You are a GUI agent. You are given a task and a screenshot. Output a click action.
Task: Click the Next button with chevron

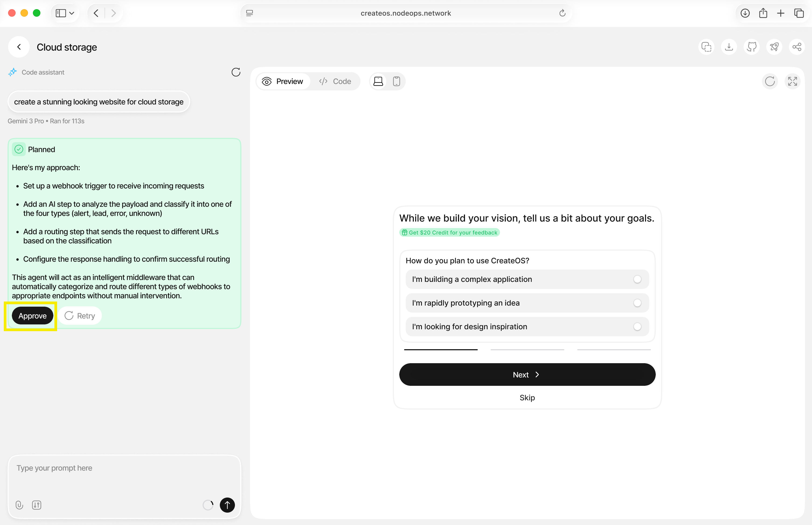[527, 375]
